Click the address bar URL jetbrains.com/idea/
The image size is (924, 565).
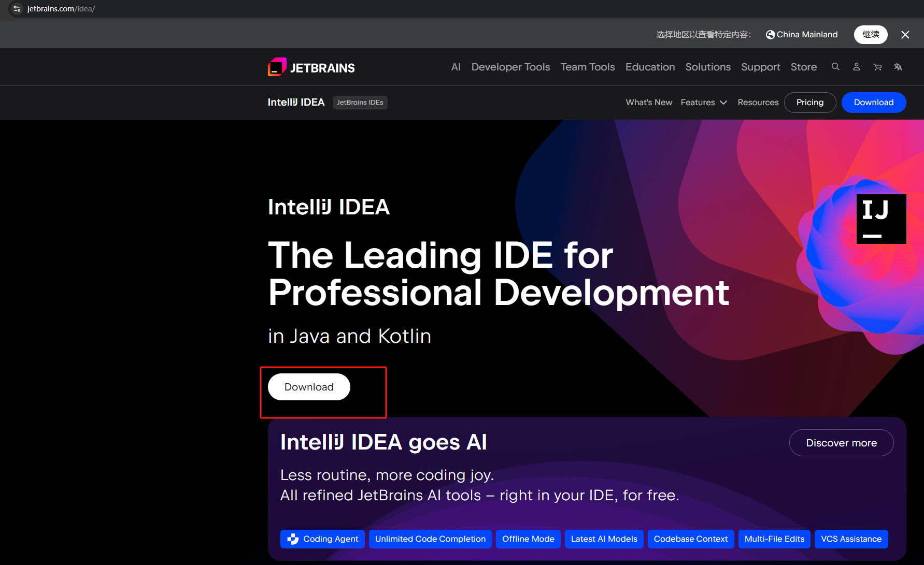tap(61, 9)
